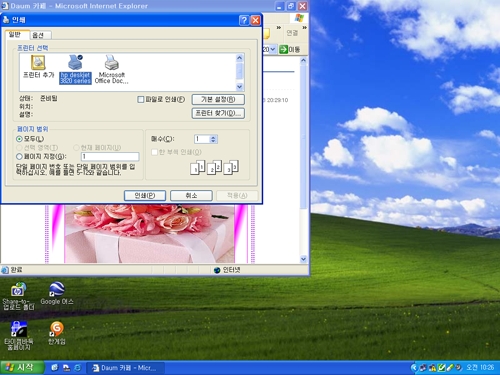Click the Start (시작) button
The width and height of the screenshot is (500, 375).
point(22,367)
